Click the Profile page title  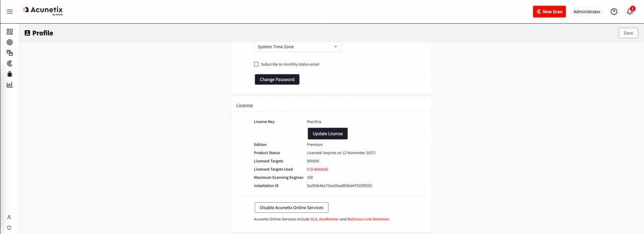coord(43,33)
